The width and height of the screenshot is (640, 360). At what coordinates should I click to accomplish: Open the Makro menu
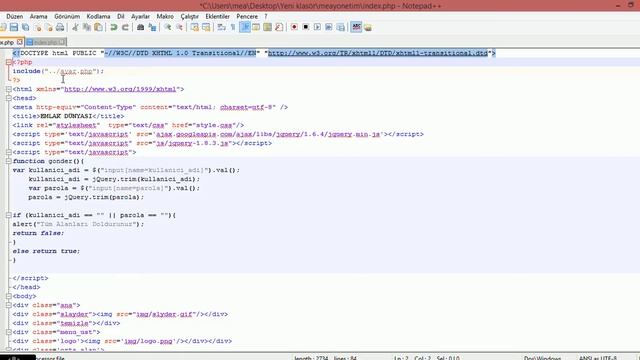coord(165,16)
